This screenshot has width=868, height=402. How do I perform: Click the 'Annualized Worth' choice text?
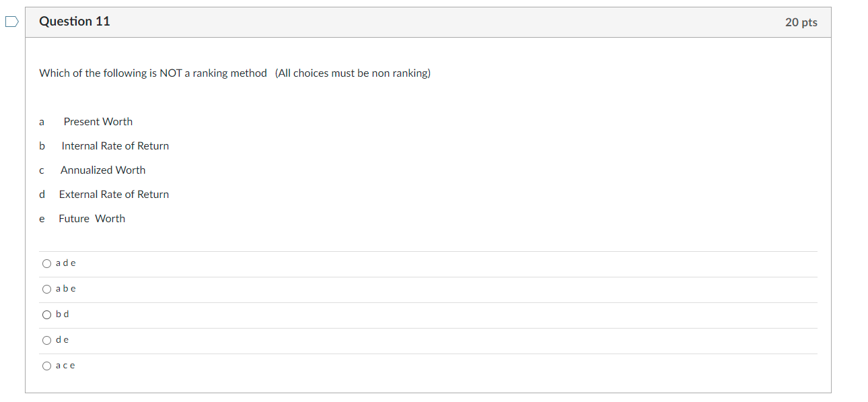(103, 170)
